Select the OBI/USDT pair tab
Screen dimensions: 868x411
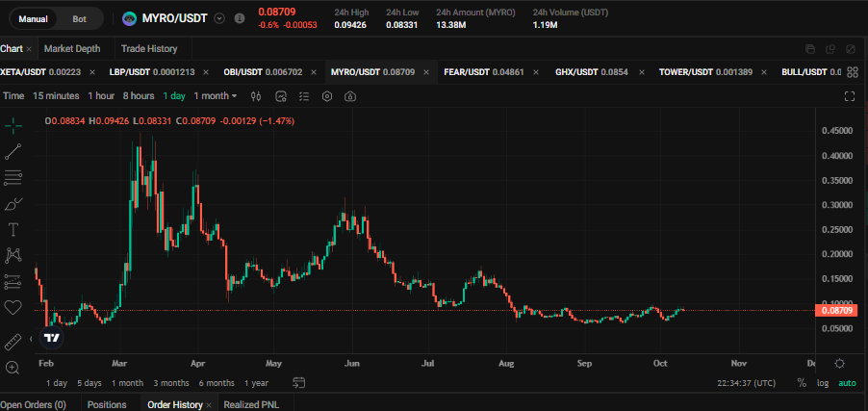[263, 72]
